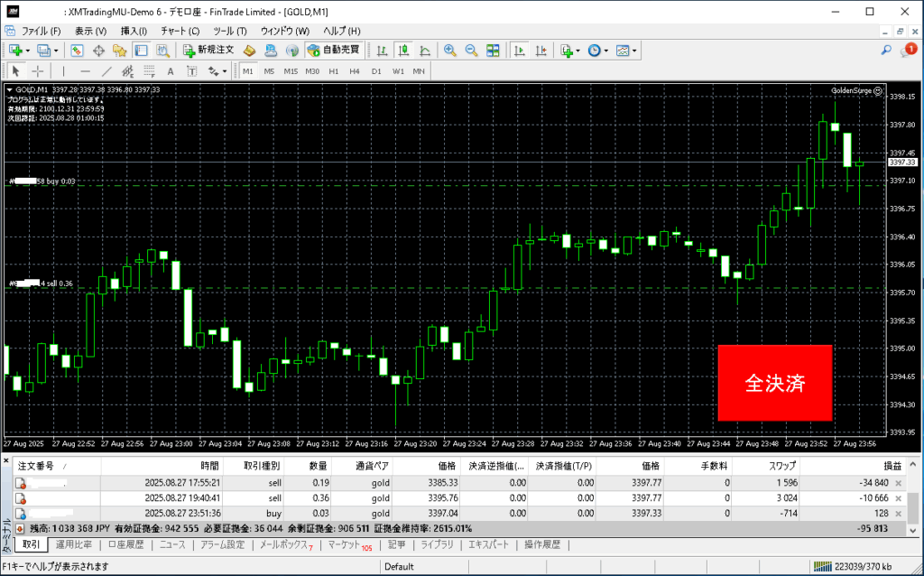Switch chart to candlestick mode
The image size is (924, 576).
click(x=402, y=51)
